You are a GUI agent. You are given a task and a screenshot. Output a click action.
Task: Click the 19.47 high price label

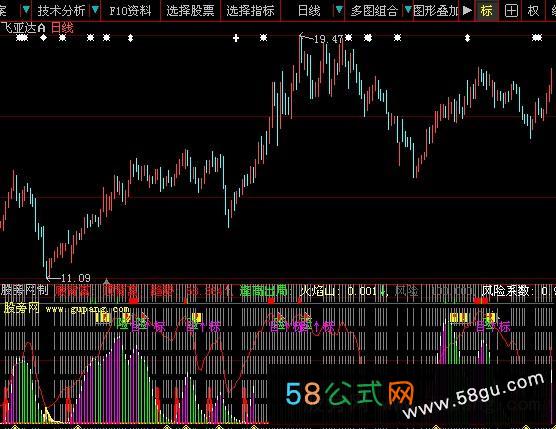pos(329,39)
